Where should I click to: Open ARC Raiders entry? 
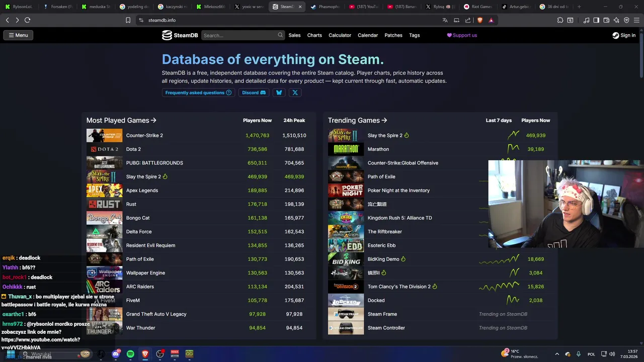pyautogui.click(x=140, y=287)
